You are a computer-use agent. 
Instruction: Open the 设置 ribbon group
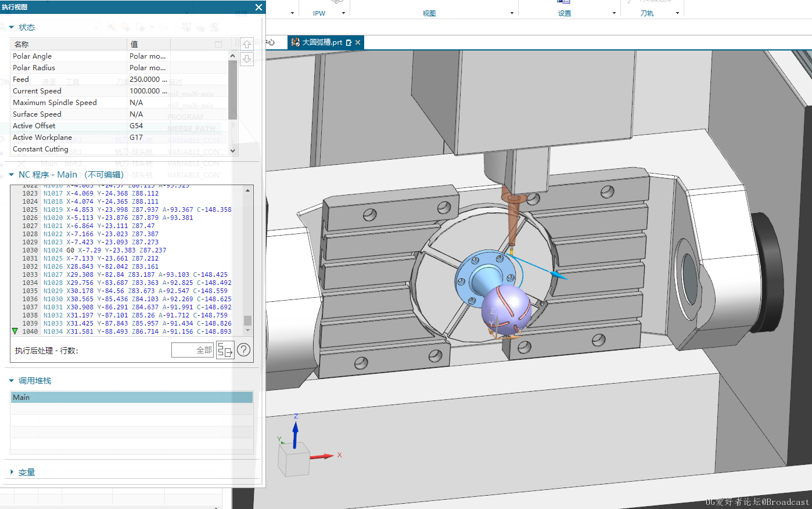click(565, 13)
